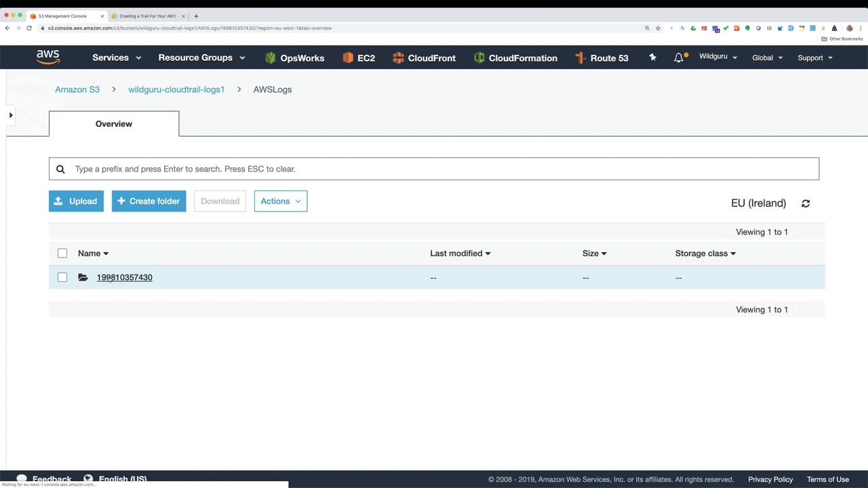Tick the select-all checkbox in header

[62, 253]
